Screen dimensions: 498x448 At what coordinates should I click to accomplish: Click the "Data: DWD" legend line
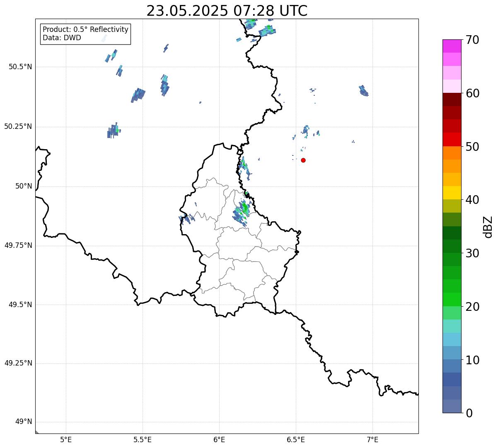pyautogui.click(x=62, y=38)
